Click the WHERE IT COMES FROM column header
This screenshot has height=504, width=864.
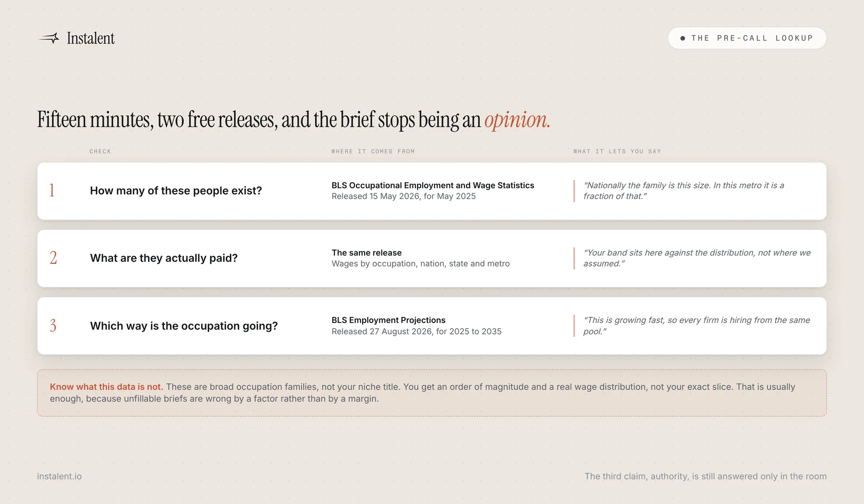[373, 151]
